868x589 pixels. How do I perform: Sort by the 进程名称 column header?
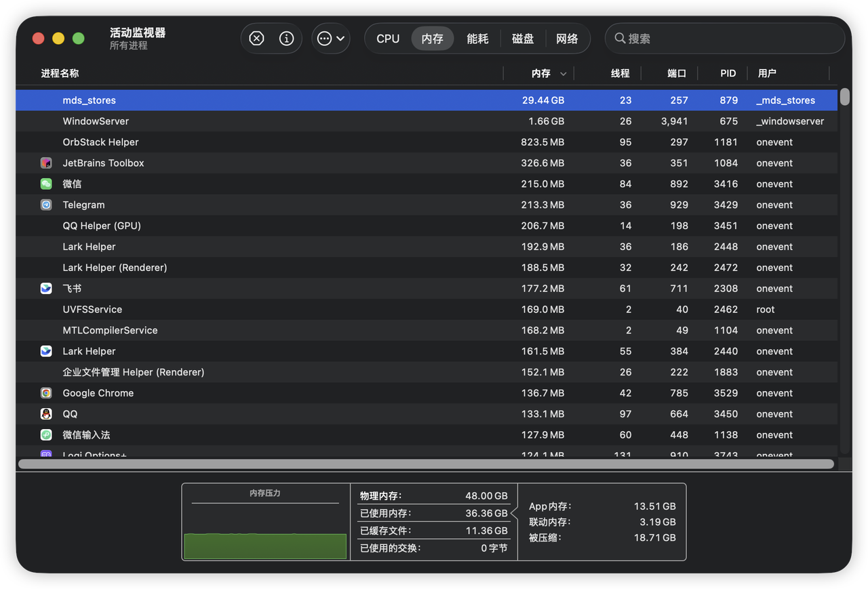click(x=60, y=73)
